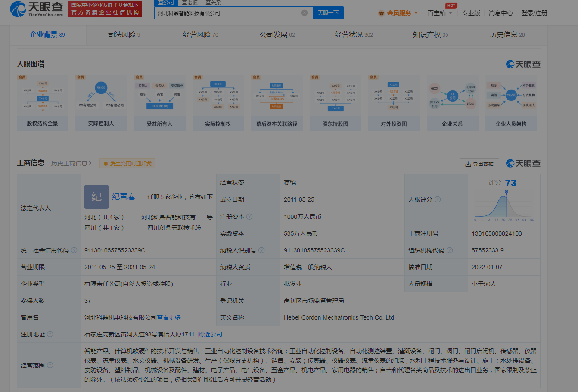Open 河北科鼎智能科技有 company link
The height and width of the screenshot is (392, 578).
171,217
